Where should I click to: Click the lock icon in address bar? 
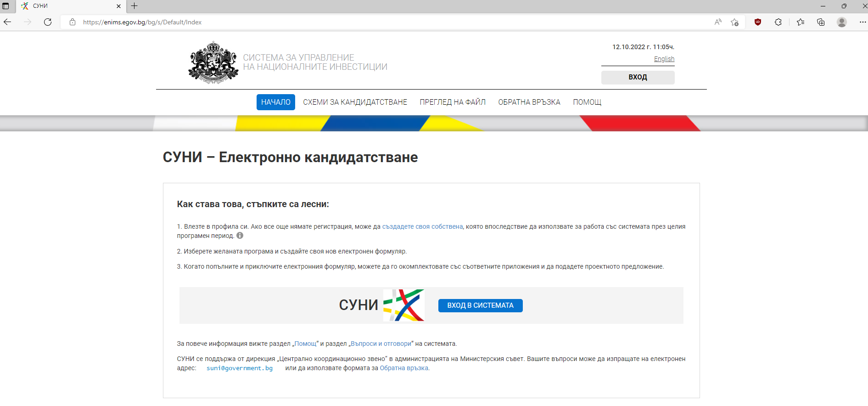73,22
